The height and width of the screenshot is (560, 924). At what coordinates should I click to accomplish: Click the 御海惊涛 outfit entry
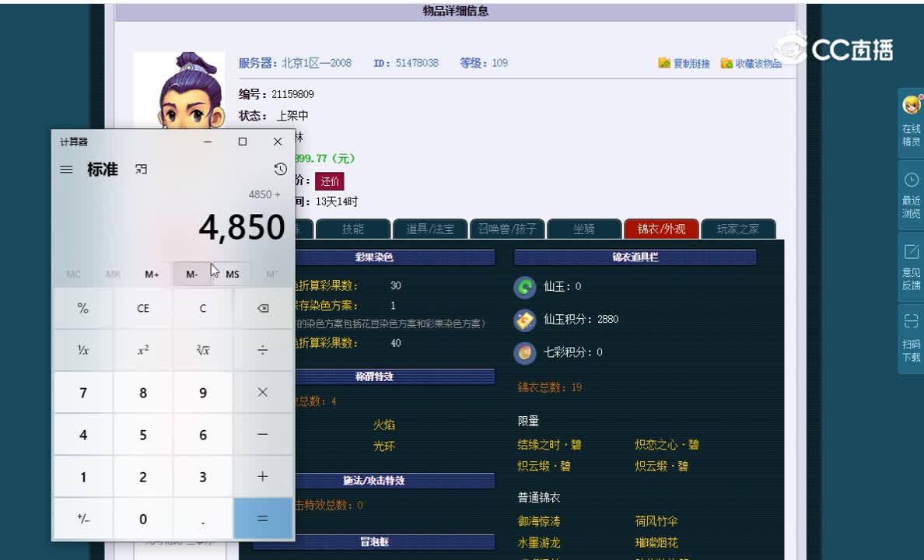(x=538, y=521)
